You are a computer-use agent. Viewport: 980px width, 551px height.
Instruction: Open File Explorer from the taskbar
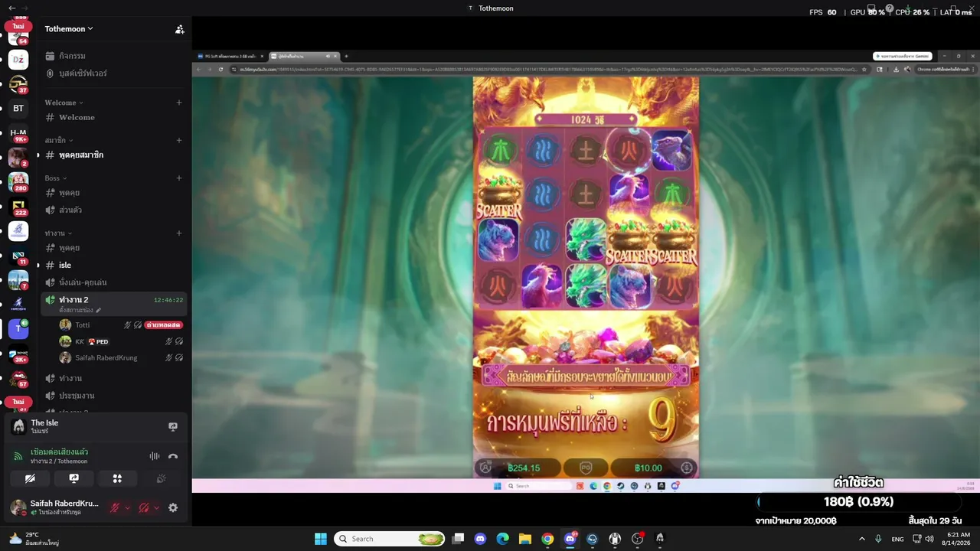[525, 539]
